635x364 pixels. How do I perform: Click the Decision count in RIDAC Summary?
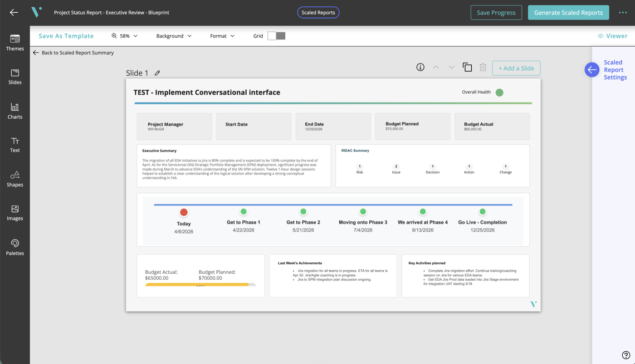coord(433,166)
